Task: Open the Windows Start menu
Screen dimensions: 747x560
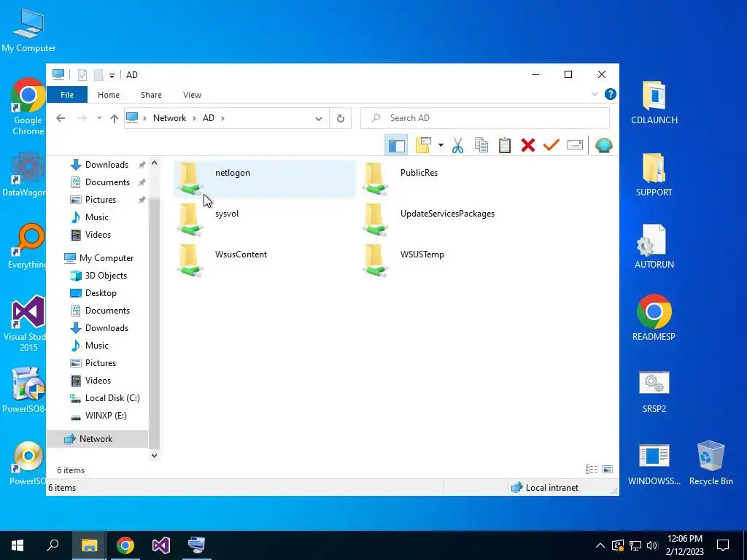Action: [x=18, y=545]
